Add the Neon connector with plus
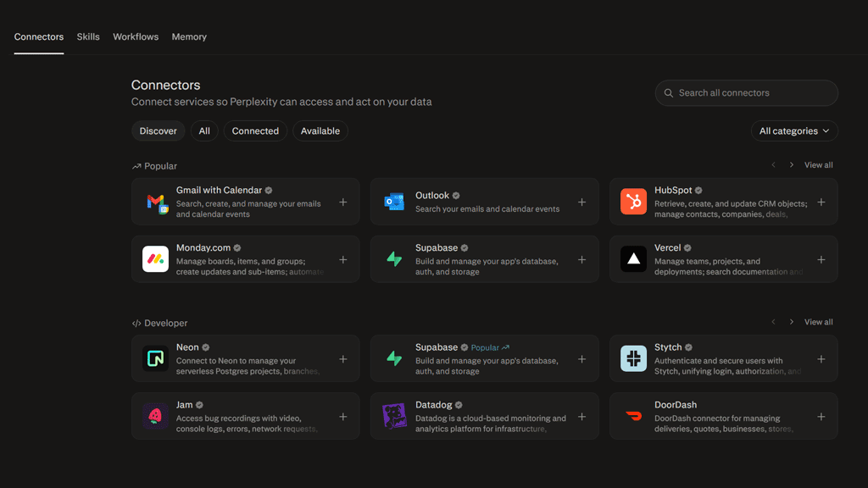The height and width of the screenshot is (488, 868). (x=343, y=359)
